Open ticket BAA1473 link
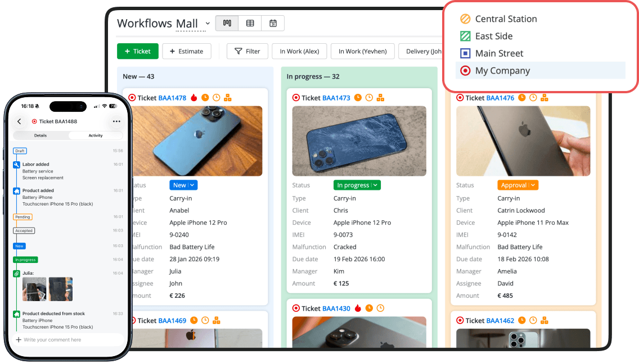The width and height of the screenshot is (639, 364). click(x=336, y=98)
